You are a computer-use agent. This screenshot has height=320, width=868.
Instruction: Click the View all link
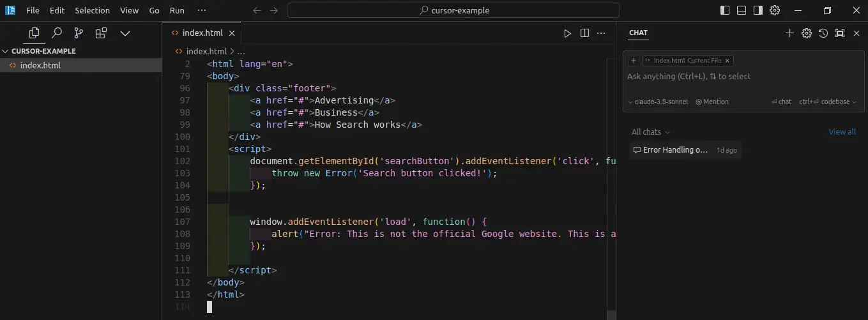842,132
